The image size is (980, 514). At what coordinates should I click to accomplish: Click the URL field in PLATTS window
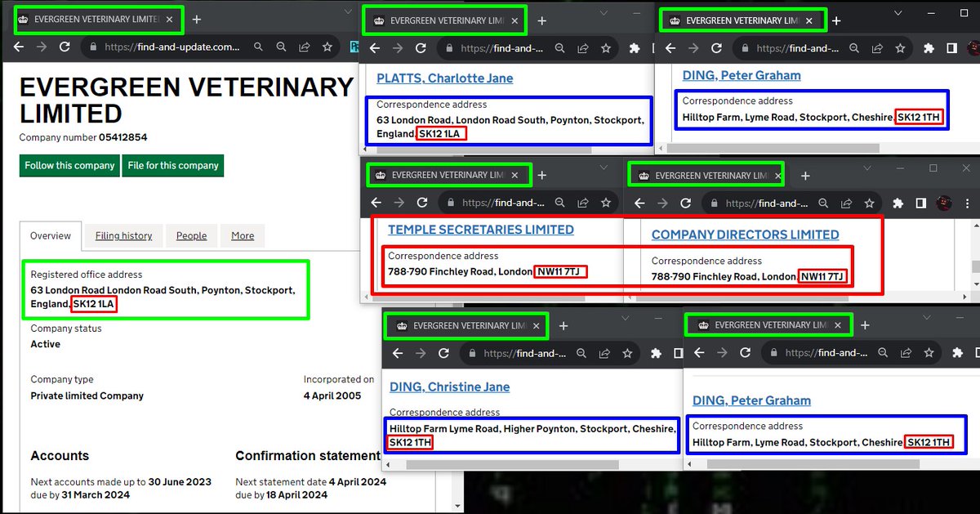coord(501,48)
